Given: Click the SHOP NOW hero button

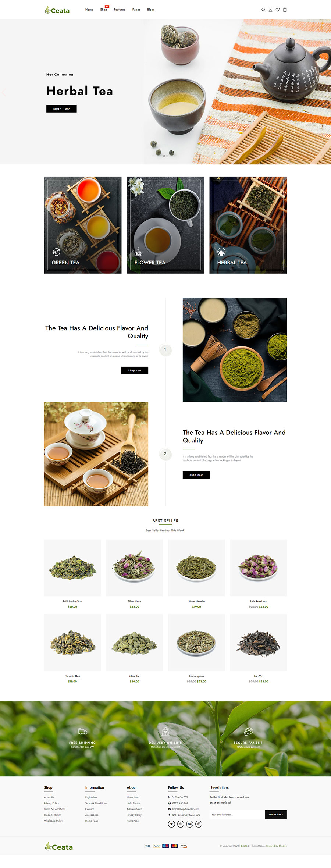Looking at the screenshot, I should click(61, 108).
